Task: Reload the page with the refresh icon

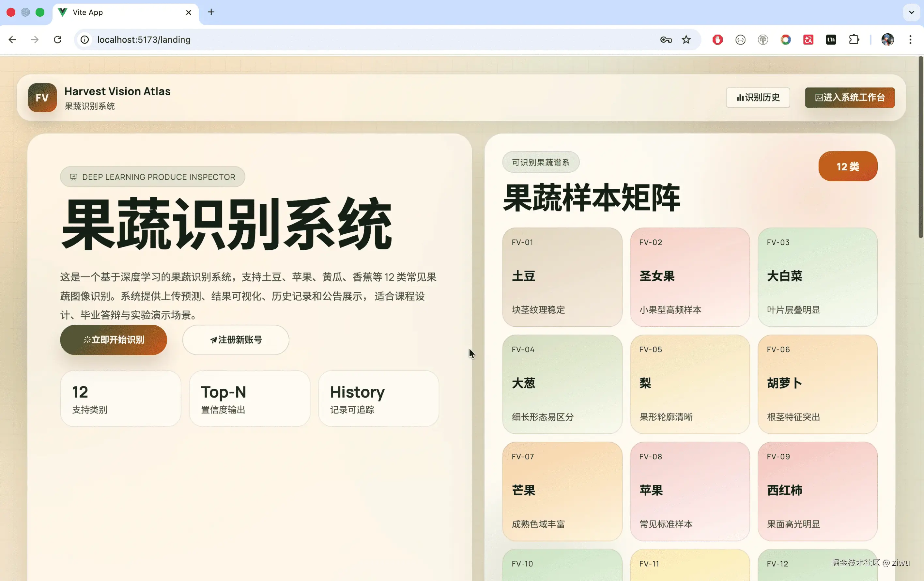Action: (x=57, y=39)
